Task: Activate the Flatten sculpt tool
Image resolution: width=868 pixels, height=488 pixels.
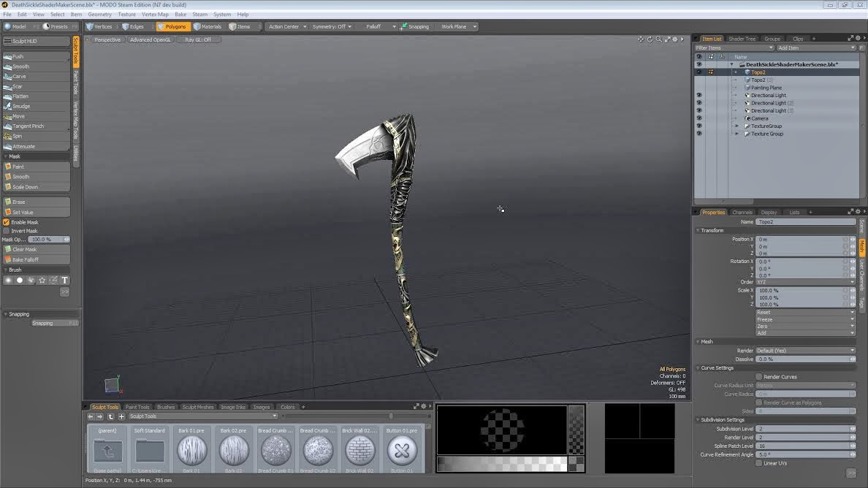Action: (x=21, y=96)
